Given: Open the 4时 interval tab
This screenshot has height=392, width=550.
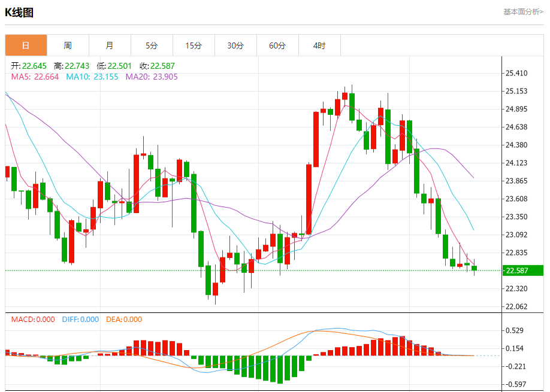Looking at the screenshot, I should tap(319, 45).
